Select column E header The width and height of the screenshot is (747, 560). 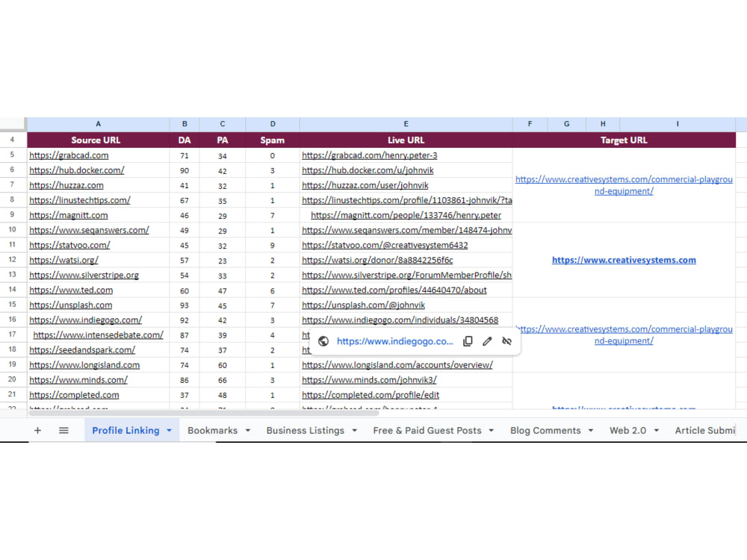(x=406, y=124)
